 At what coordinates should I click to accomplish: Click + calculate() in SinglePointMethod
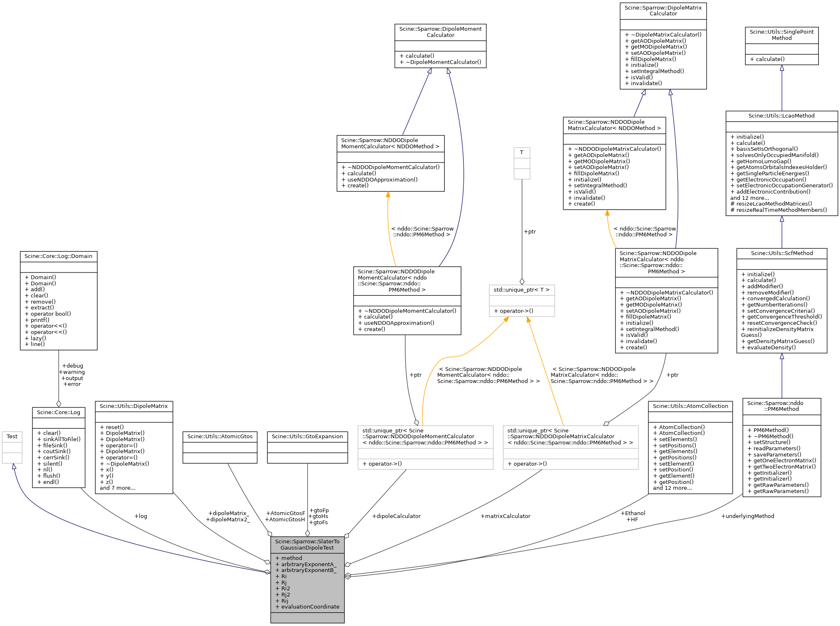[767, 59]
